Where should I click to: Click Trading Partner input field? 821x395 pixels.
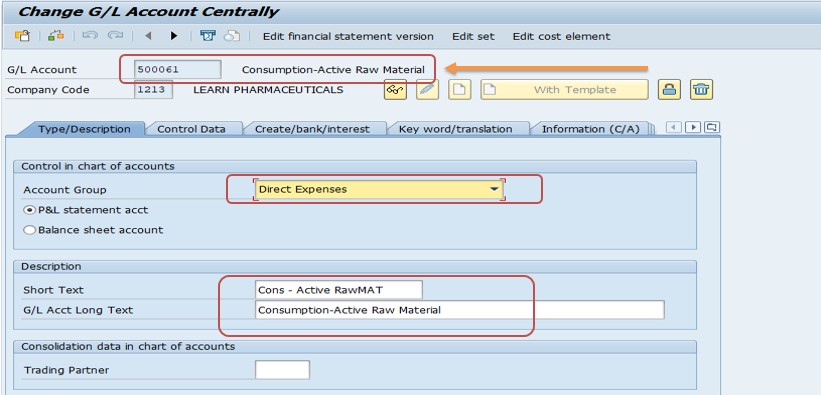[x=282, y=370]
